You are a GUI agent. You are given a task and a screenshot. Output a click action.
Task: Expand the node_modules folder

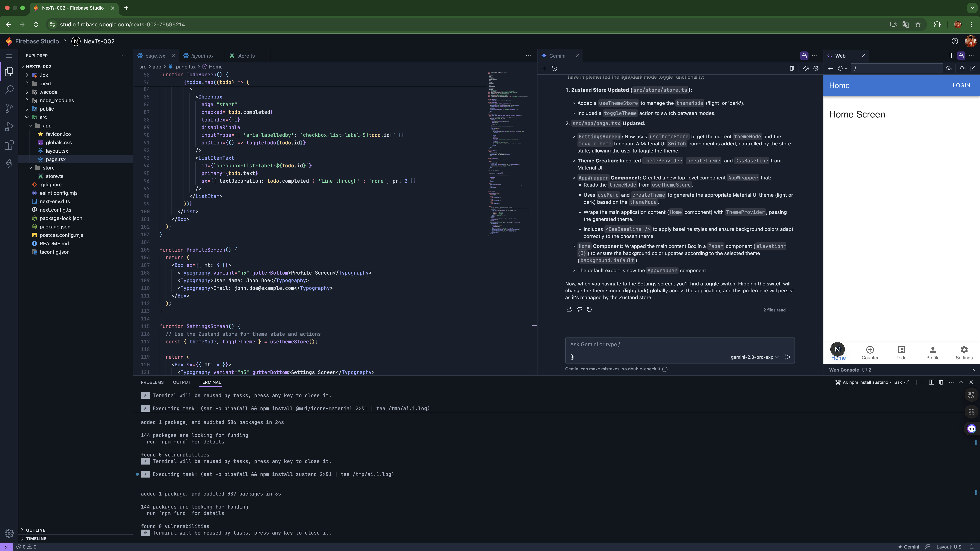click(57, 100)
